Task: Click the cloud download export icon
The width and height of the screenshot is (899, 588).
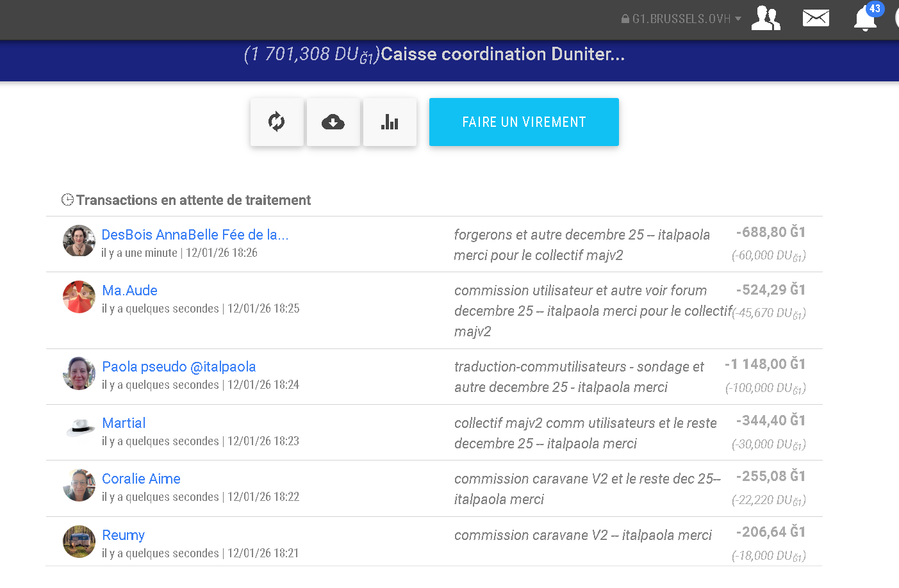Action: pos(333,122)
